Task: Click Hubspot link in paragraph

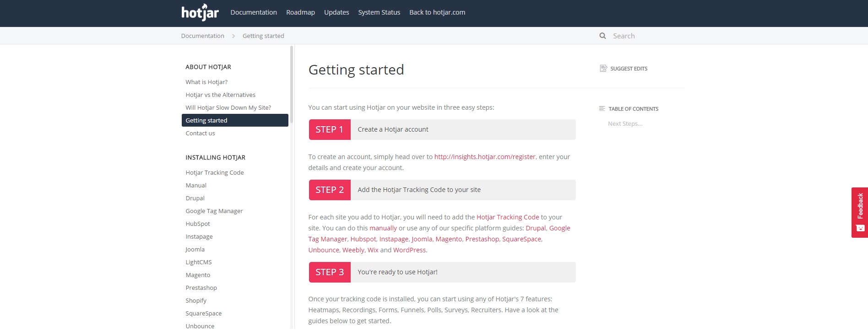Action: pos(363,239)
